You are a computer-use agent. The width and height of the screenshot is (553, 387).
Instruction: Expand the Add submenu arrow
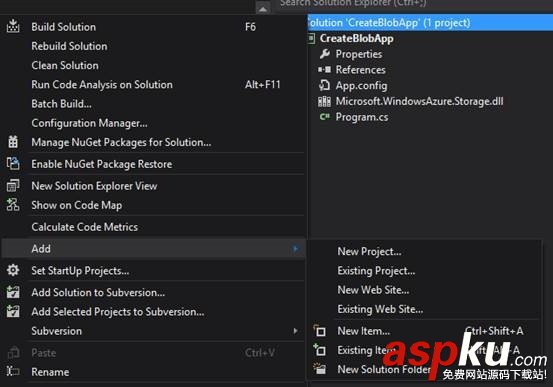pos(296,248)
